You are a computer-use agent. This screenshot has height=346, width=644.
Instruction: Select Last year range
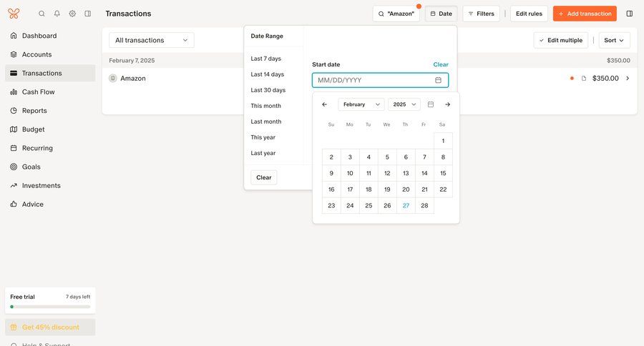pos(263,153)
